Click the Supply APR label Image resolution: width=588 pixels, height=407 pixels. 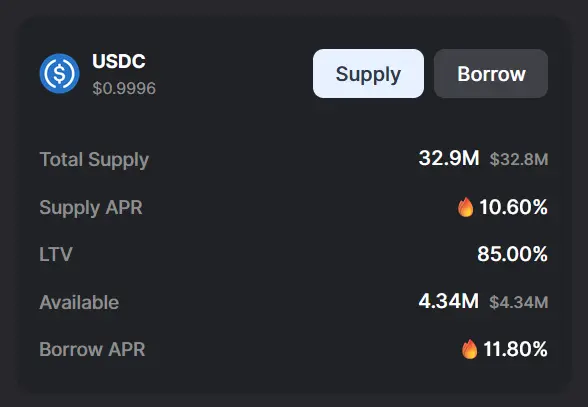coord(91,207)
